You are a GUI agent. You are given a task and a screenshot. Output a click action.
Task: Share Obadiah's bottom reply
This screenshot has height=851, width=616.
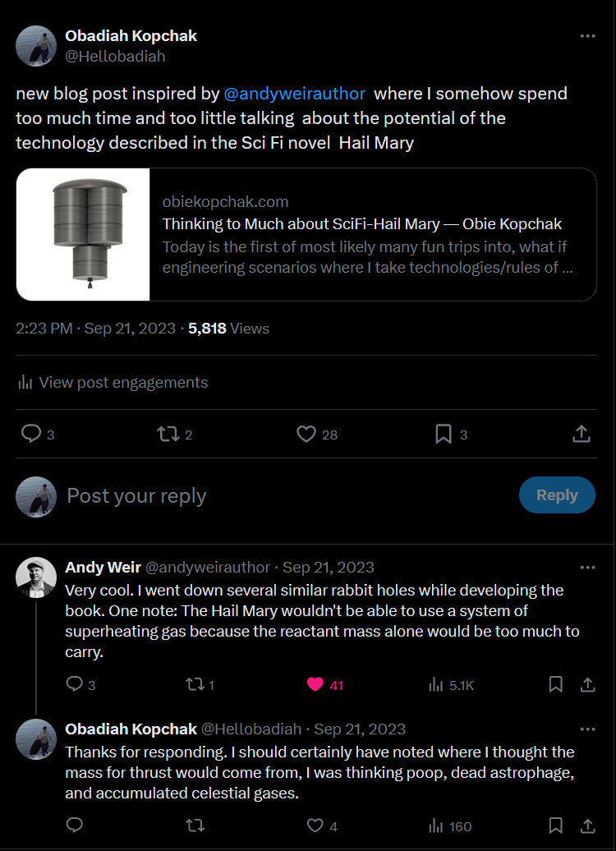(x=588, y=826)
